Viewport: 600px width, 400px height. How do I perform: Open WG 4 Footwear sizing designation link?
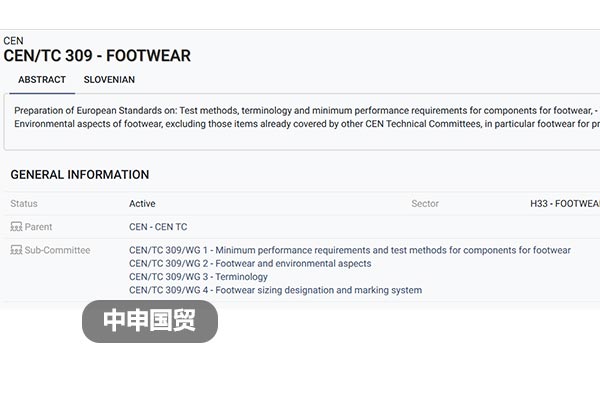point(276,290)
